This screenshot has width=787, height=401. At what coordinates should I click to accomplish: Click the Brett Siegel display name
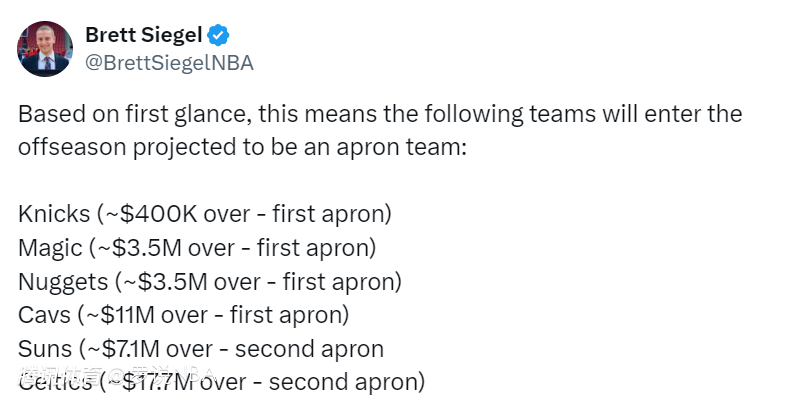(x=143, y=36)
